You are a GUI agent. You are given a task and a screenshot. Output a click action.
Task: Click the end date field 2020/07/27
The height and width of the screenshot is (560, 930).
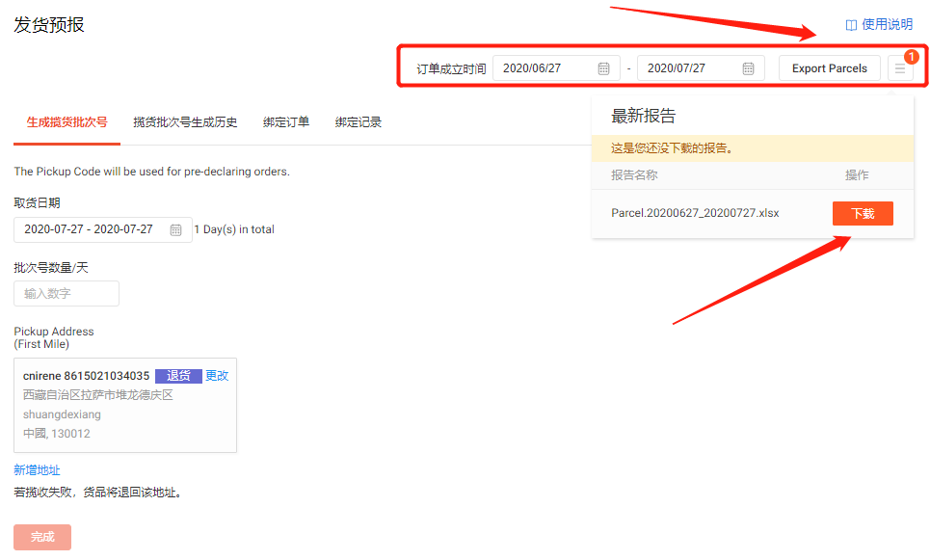[701, 68]
